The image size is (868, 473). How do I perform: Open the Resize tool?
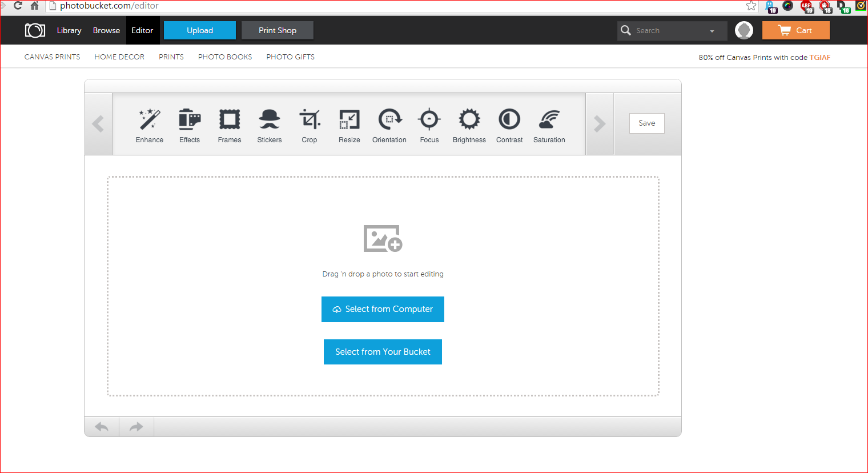point(349,126)
